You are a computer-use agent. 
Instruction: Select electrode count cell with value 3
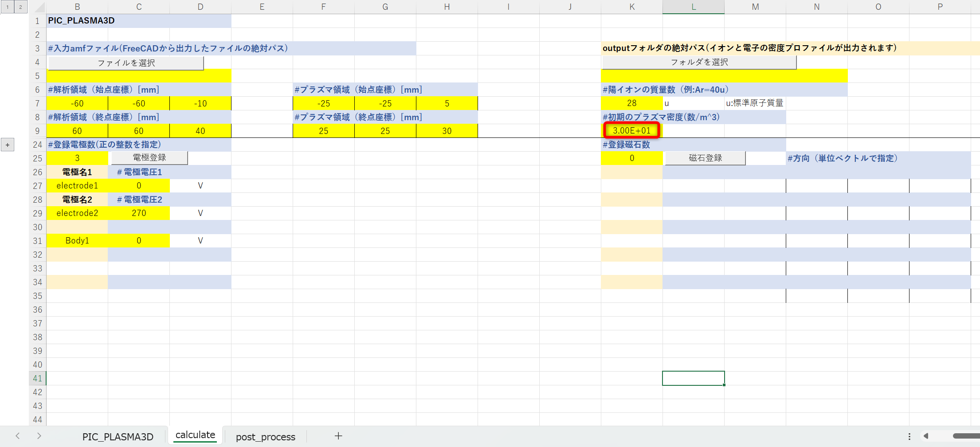point(77,158)
